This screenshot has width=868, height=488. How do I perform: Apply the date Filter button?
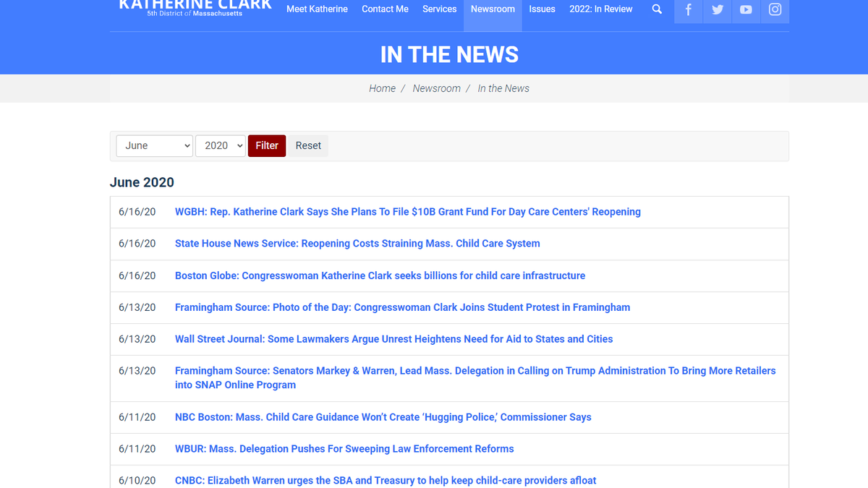click(267, 145)
